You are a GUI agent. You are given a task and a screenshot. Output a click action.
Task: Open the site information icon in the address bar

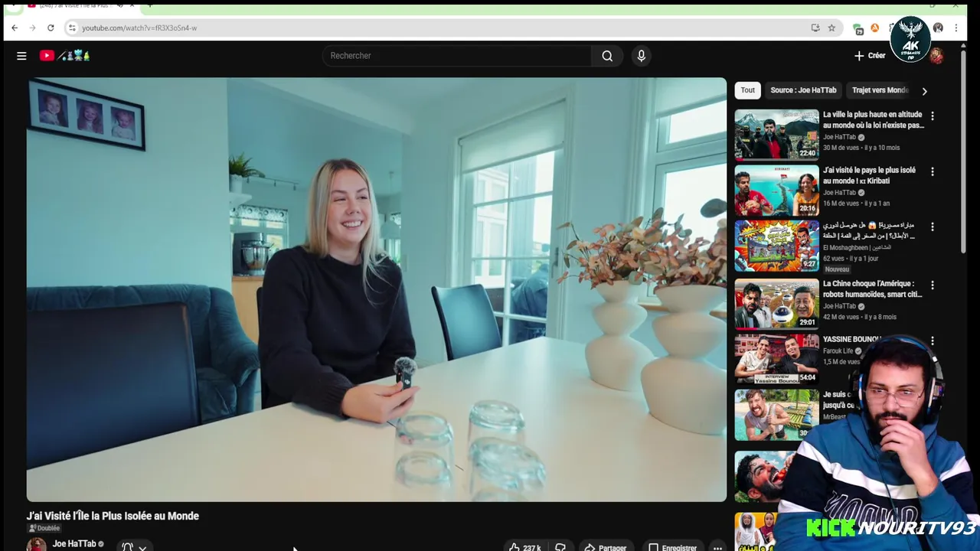pyautogui.click(x=72, y=28)
